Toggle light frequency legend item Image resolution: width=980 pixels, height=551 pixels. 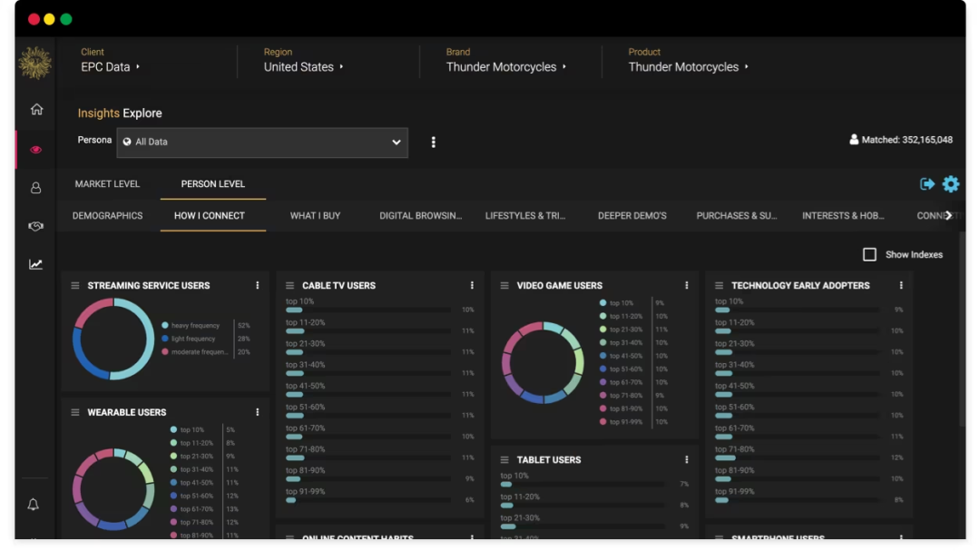192,339
